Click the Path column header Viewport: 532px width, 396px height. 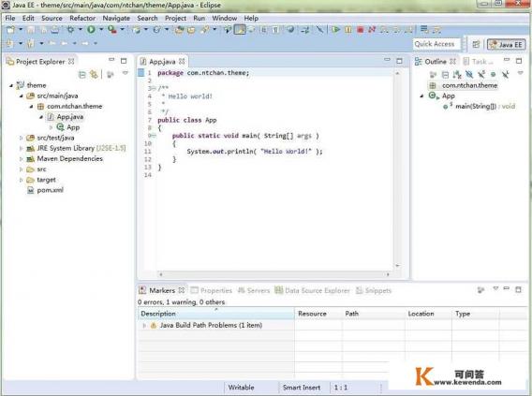coord(374,314)
